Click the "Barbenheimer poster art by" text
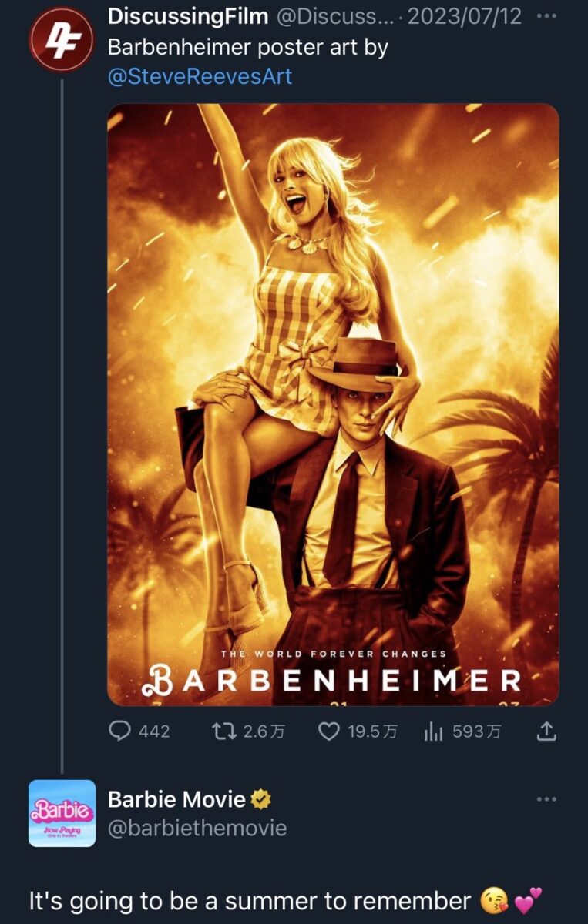Screen dimensions: 588x924 click(247, 47)
